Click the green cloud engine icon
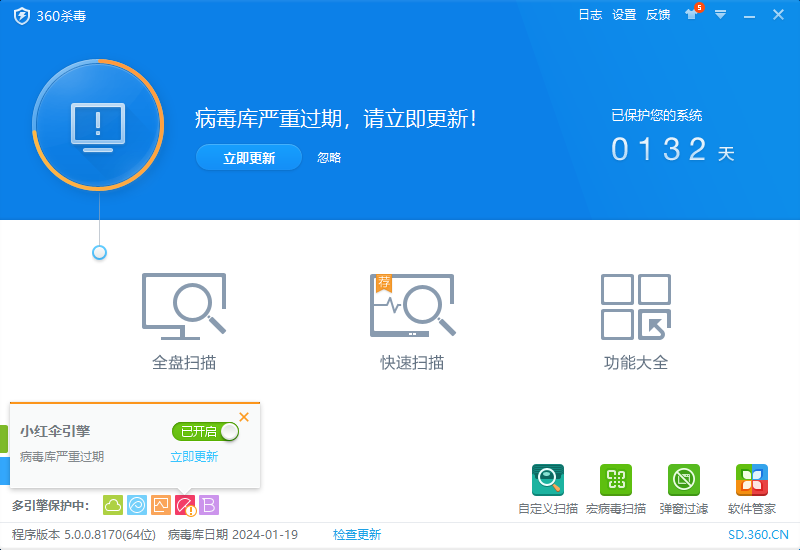 click(113, 505)
